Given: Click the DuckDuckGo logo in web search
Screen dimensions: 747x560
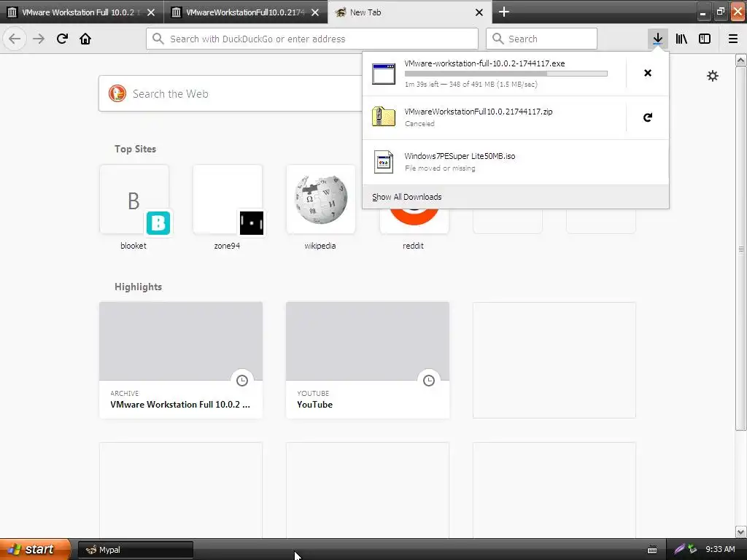Looking at the screenshot, I should 117,93.
